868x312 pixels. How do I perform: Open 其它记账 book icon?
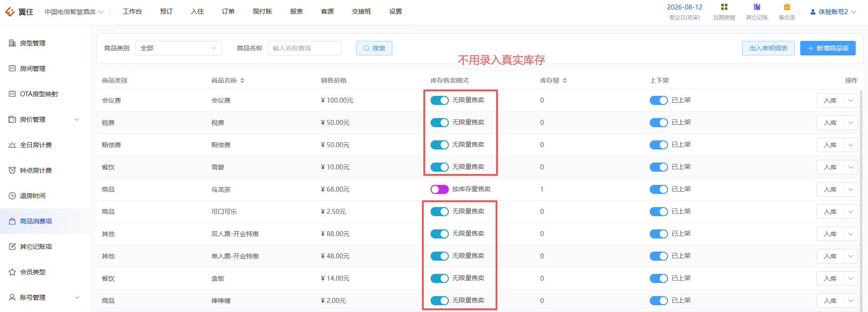click(757, 7)
